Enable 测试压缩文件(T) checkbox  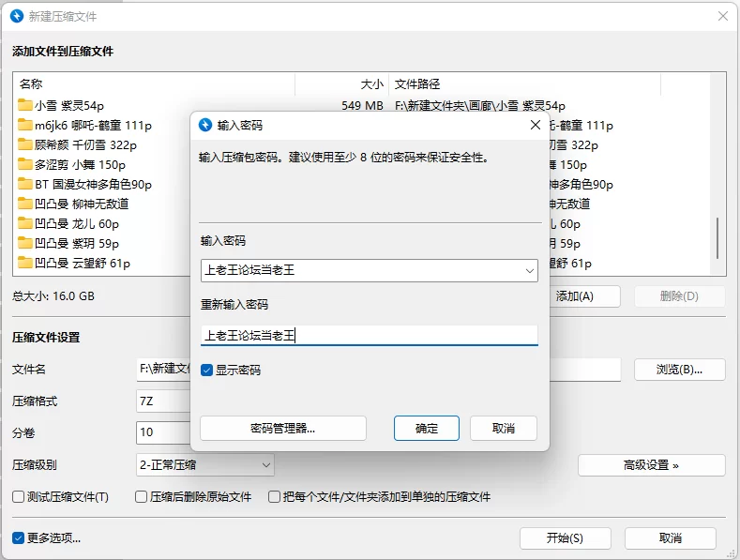[x=19, y=497]
